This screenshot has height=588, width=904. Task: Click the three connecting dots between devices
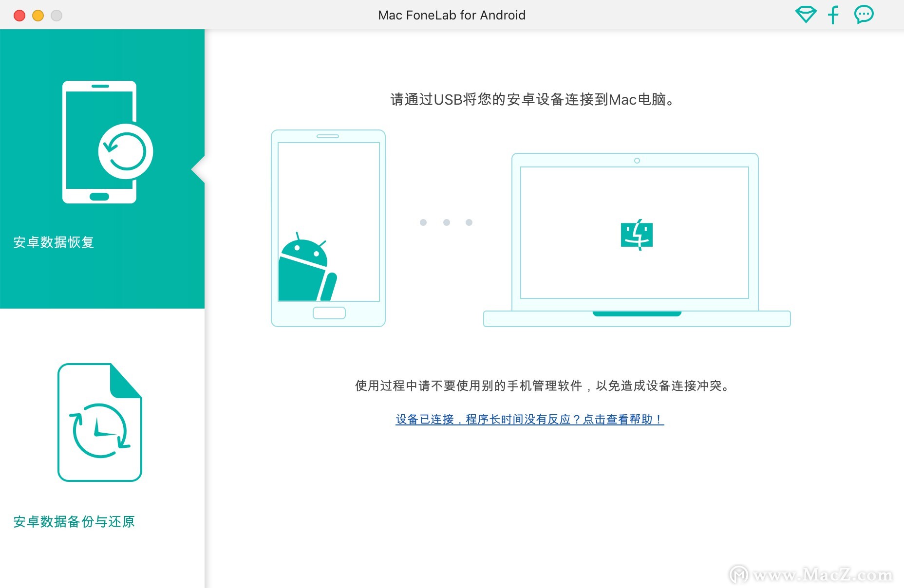(x=446, y=222)
